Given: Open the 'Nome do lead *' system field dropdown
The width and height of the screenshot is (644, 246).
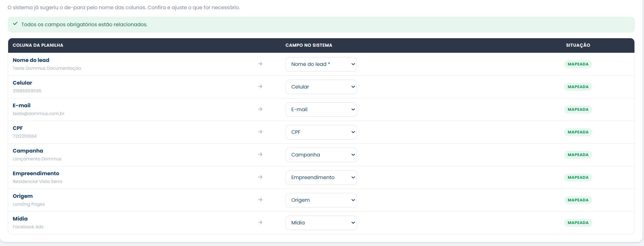Looking at the screenshot, I should tap(321, 64).
